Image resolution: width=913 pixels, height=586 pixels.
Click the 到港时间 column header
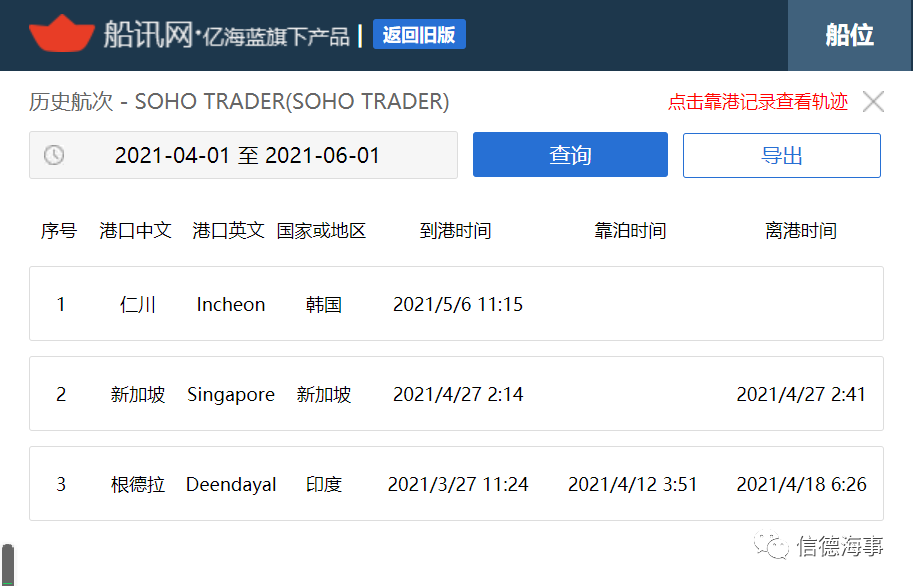[455, 231]
